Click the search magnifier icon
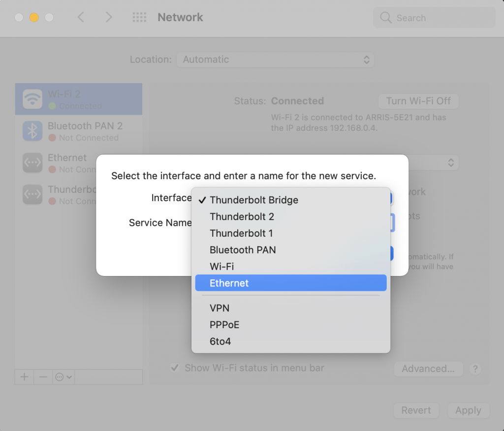This screenshot has width=504, height=431. (386, 18)
